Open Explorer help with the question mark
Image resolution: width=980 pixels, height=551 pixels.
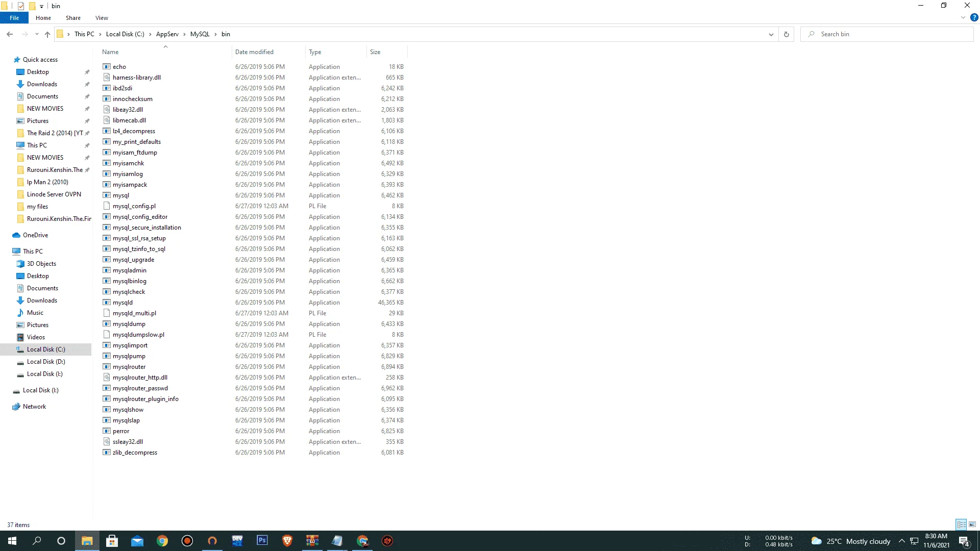(974, 17)
